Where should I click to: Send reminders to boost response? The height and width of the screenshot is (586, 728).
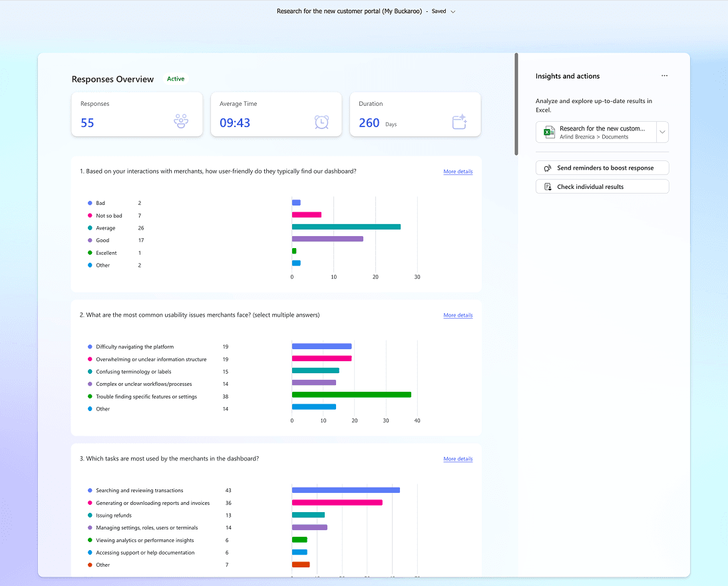tap(602, 168)
